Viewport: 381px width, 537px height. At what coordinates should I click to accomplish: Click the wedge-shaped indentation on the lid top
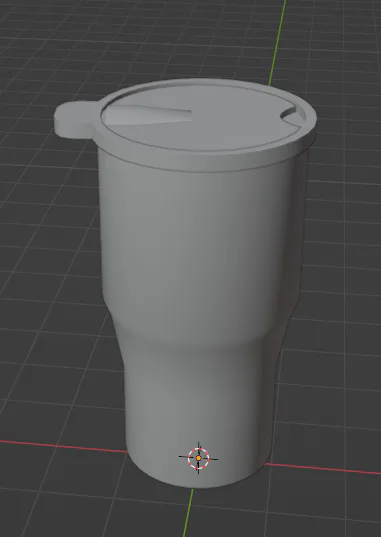tap(147, 114)
